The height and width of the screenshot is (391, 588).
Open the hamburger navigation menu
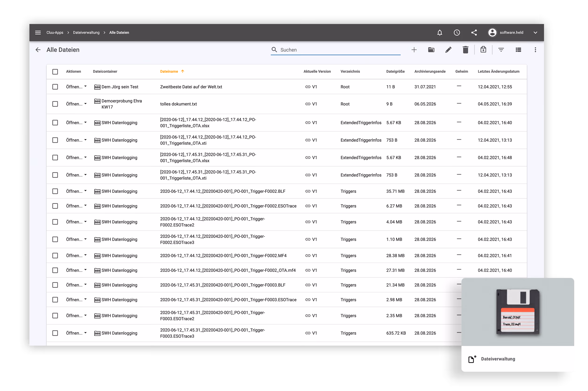coord(38,32)
